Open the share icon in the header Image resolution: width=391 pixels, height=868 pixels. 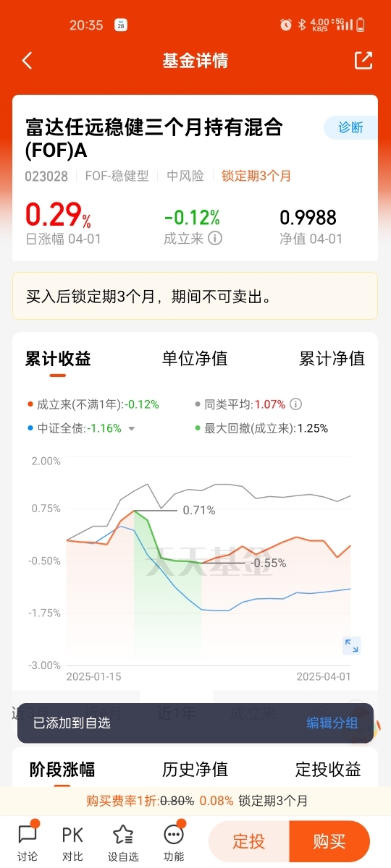pyautogui.click(x=363, y=61)
